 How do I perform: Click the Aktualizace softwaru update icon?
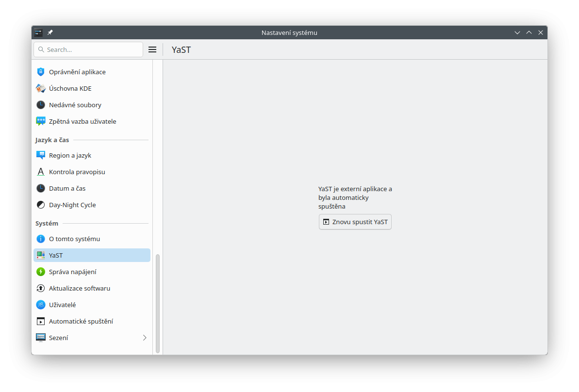click(41, 288)
